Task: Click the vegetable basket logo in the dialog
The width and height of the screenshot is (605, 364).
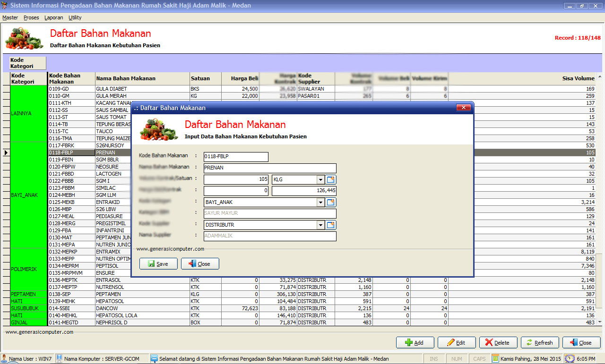Action: [158, 129]
